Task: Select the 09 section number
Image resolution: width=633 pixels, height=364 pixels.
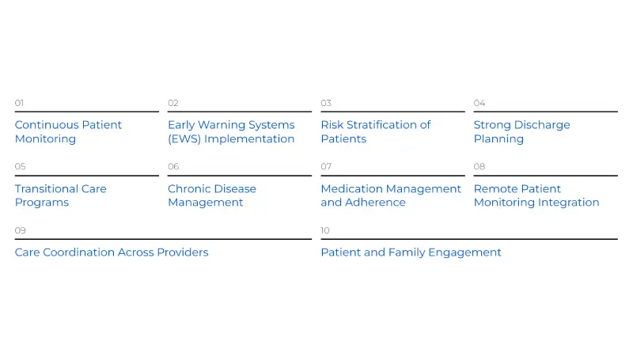Action: (x=21, y=231)
